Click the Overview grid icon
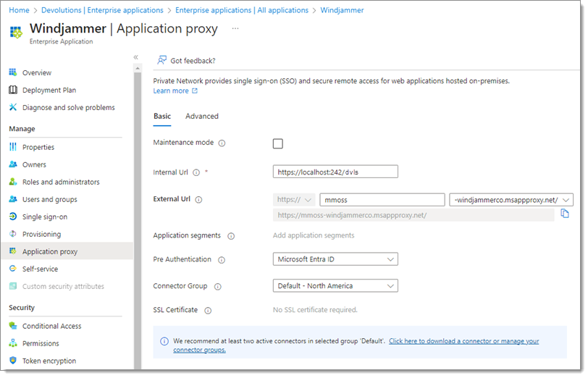 [13, 72]
